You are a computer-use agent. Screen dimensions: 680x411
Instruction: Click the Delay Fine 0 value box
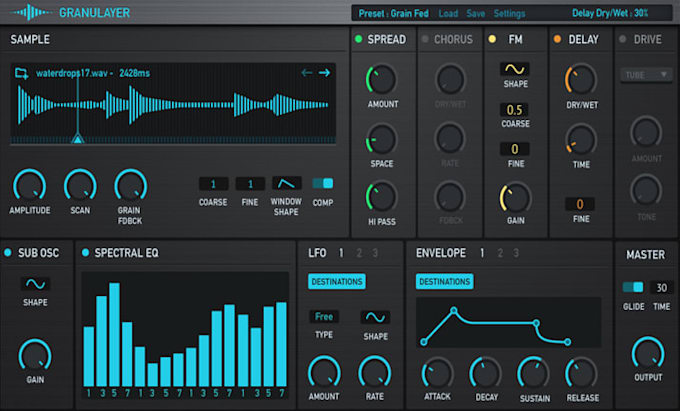pos(580,204)
